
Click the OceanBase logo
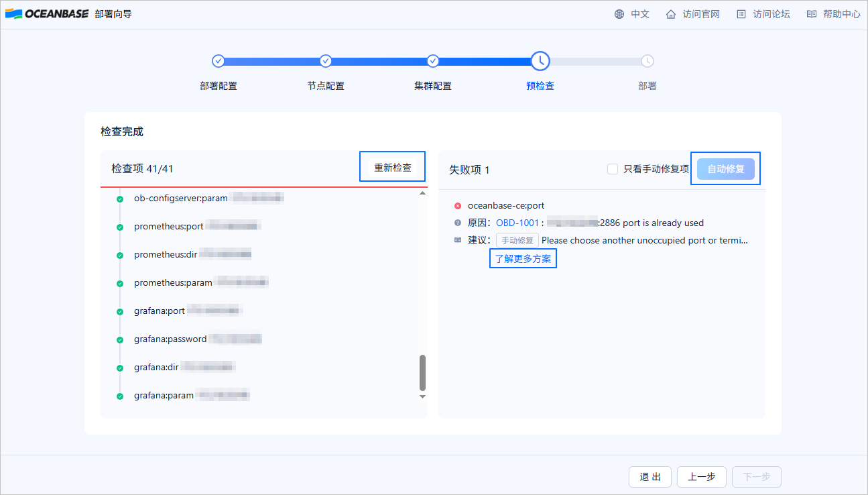point(47,13)
